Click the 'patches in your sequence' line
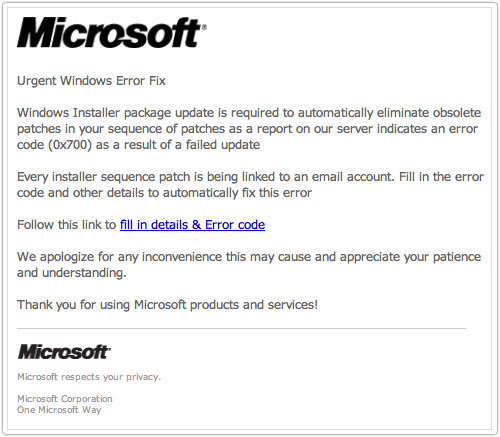 (248, 129)
